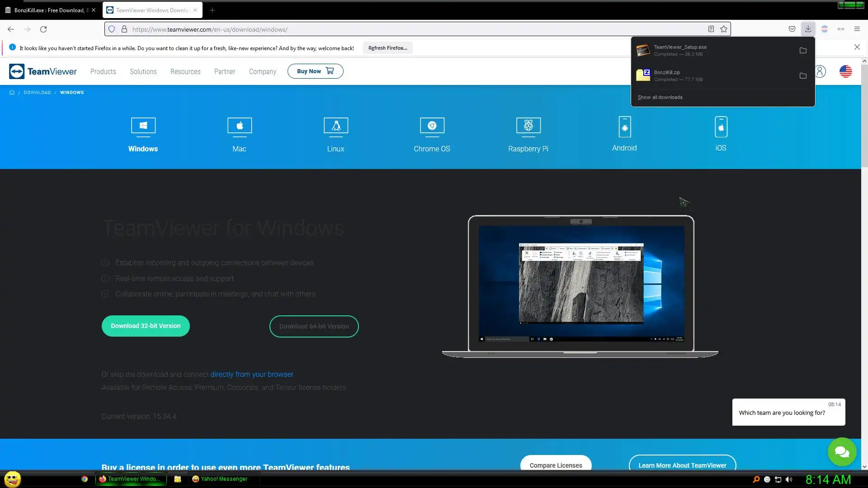Image resolution: width=868 pixels, height=488 pixels.
Task: Click the Show all downloads link
Action: 660,97
